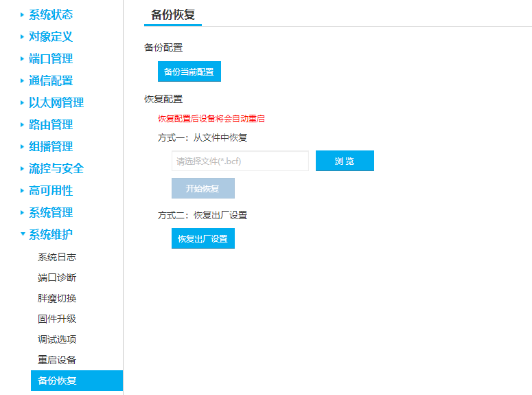Expand the 组播管理 section

[50, 146]
